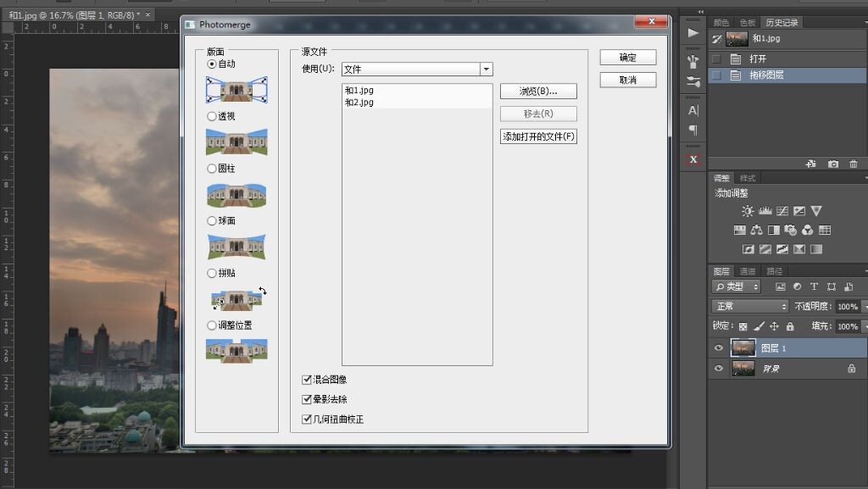Uncheck the 几何扭曲校正 checkbox
Image resolution: width=868 pixels, height=489 pixels.
[x=307, y=420]
